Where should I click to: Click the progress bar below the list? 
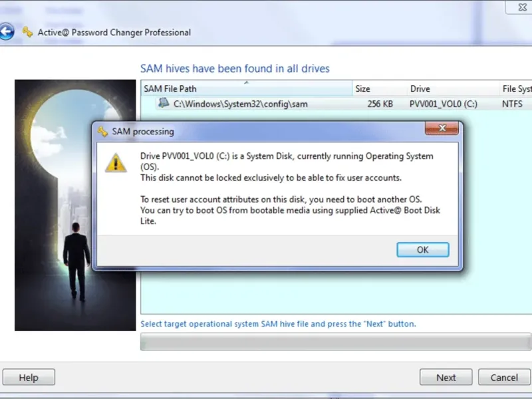coord(336,341)
